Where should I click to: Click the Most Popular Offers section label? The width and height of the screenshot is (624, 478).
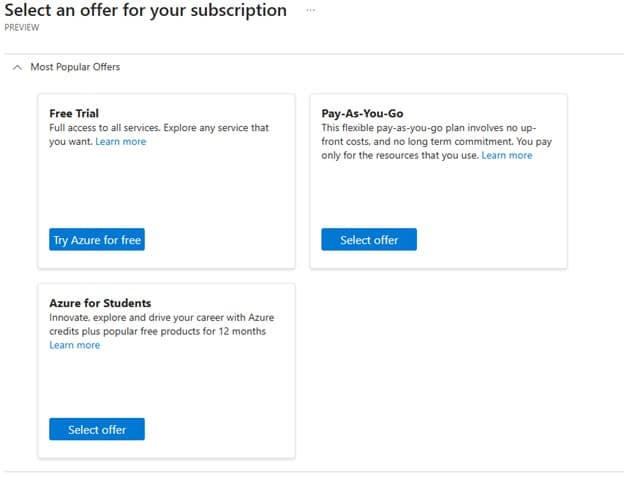(x=75, y=67)
